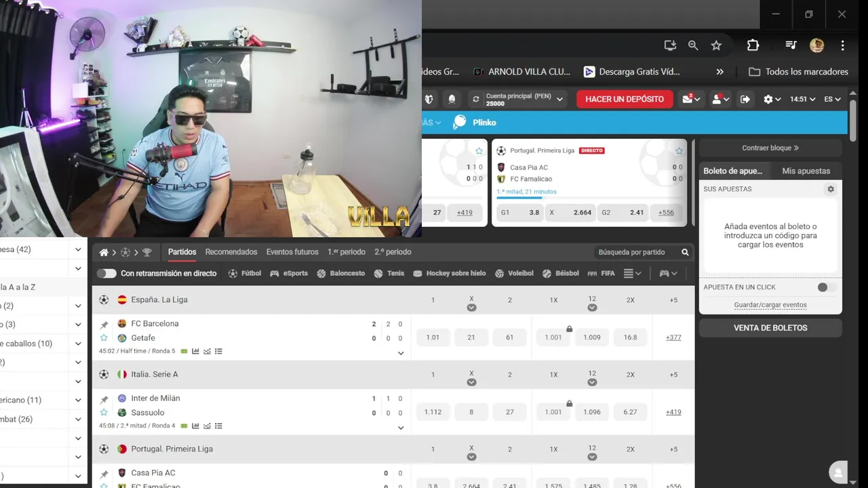Favorite the Portugal Primeira Liga card star
This screenshot has width=868, height=488.
pos(679,150)
